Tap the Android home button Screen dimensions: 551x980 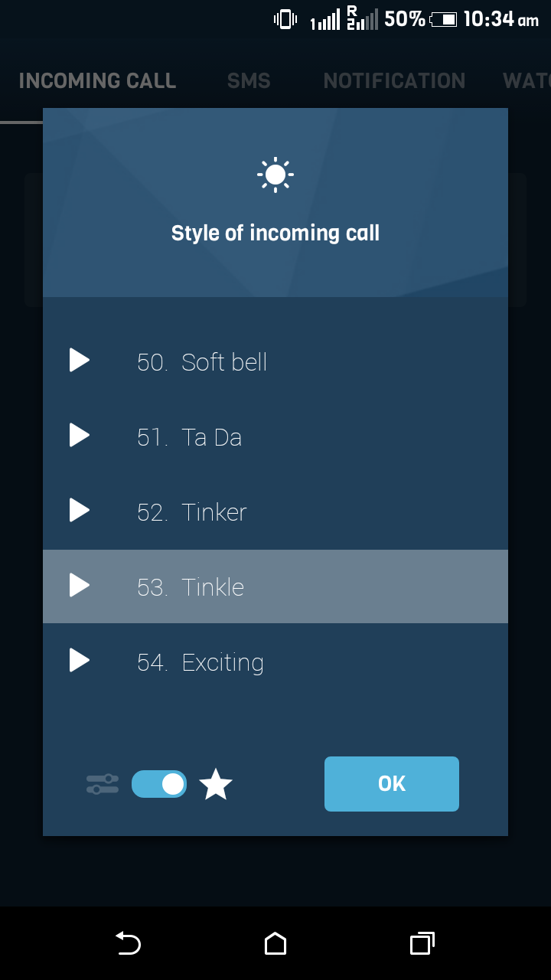pyautogui.click(x=275, y=943)
